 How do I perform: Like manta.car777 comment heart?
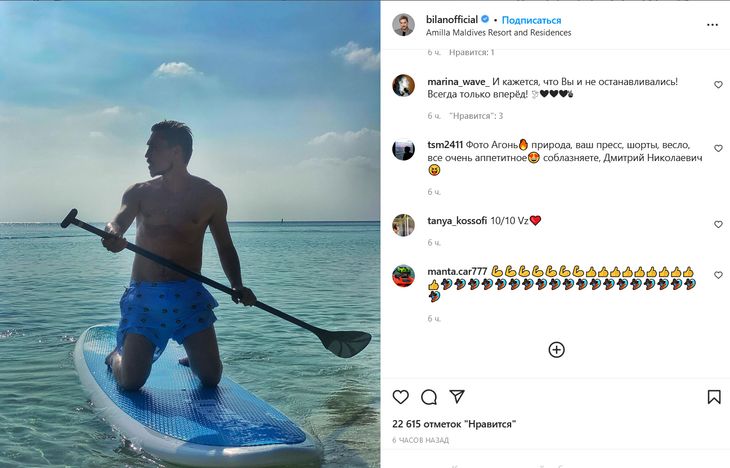point(718,275)
